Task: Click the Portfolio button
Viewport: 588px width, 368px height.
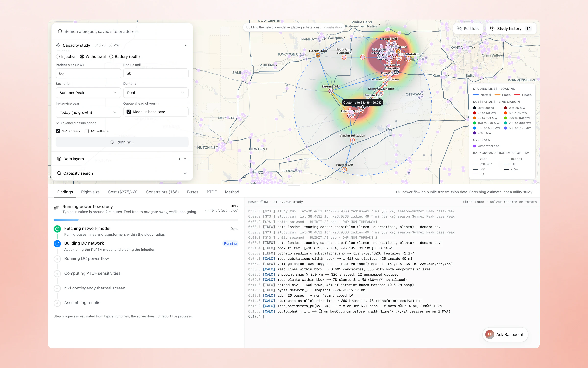Action: point(468,29)
